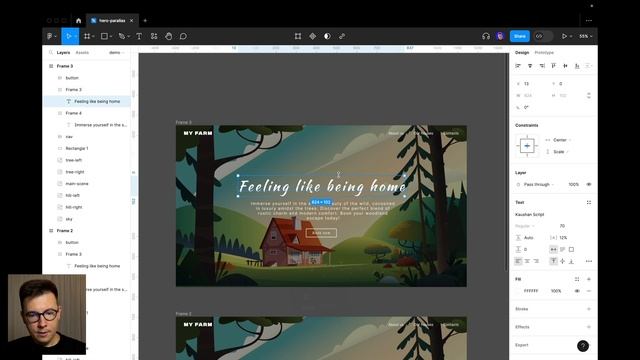Click the Create component icon

tap(313, 36)
